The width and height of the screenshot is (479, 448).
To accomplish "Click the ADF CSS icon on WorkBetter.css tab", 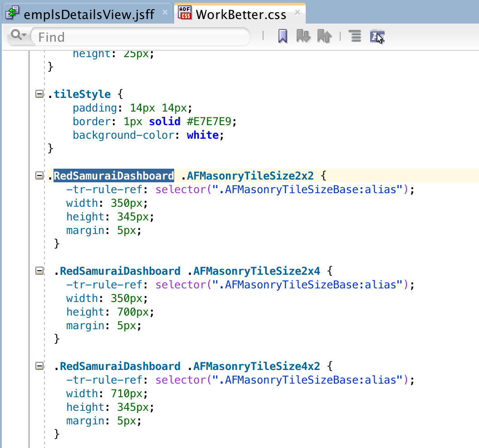I will [x=185, y=14].
